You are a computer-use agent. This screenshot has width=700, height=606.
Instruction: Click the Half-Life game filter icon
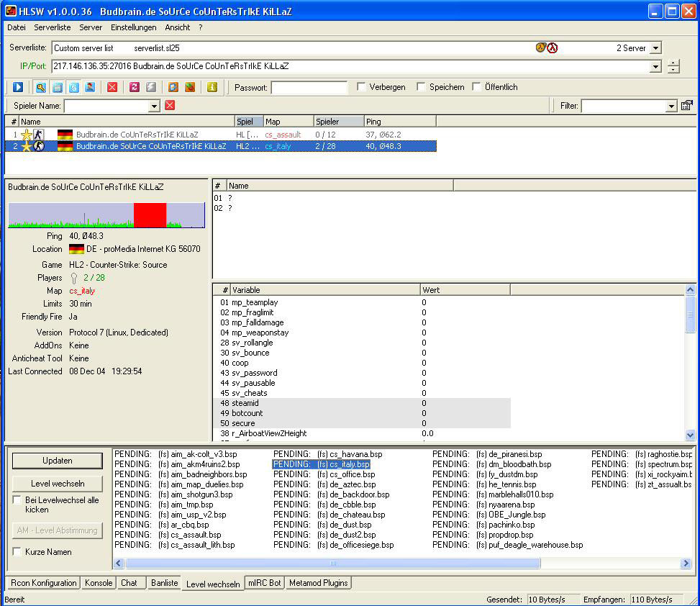173,87
